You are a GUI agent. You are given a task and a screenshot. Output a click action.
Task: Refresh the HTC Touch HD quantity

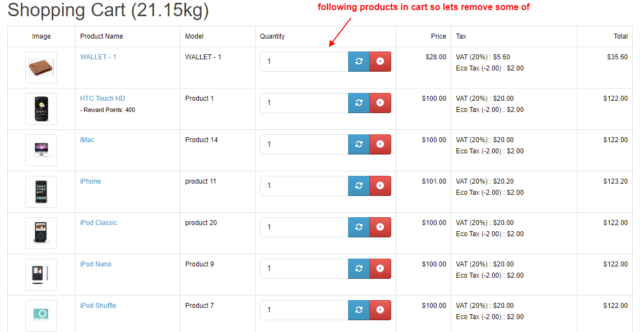[359, 103]
